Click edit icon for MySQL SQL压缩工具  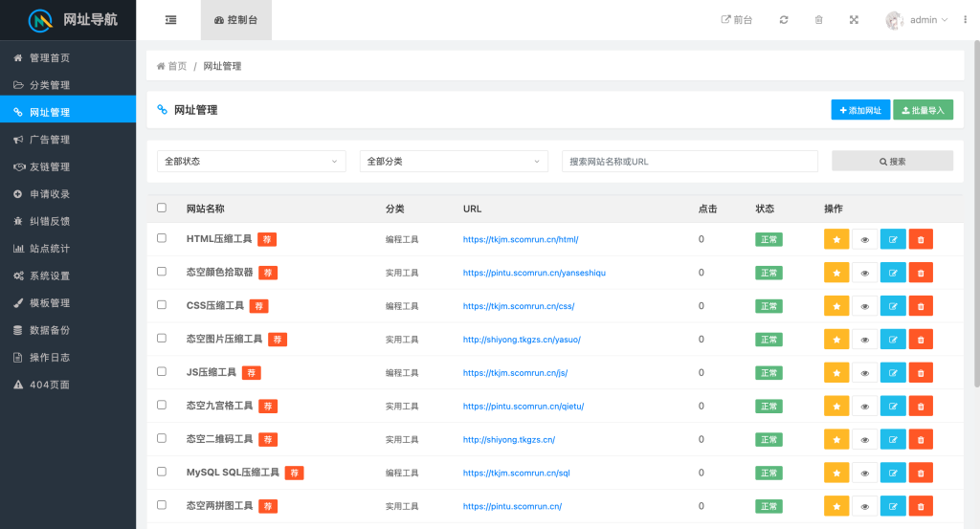[893, 473]
